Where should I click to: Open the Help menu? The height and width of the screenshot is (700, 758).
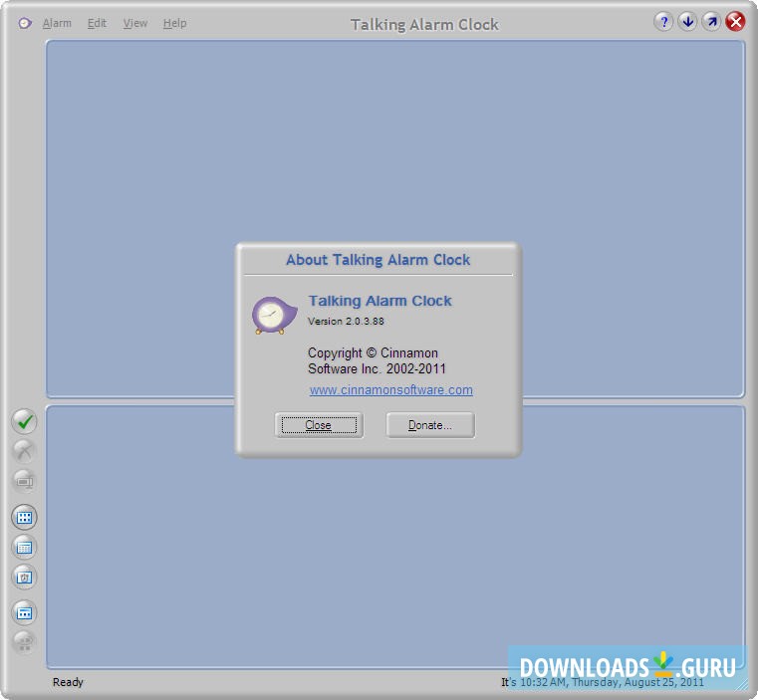pyautogui.click(x=174, y=23)
